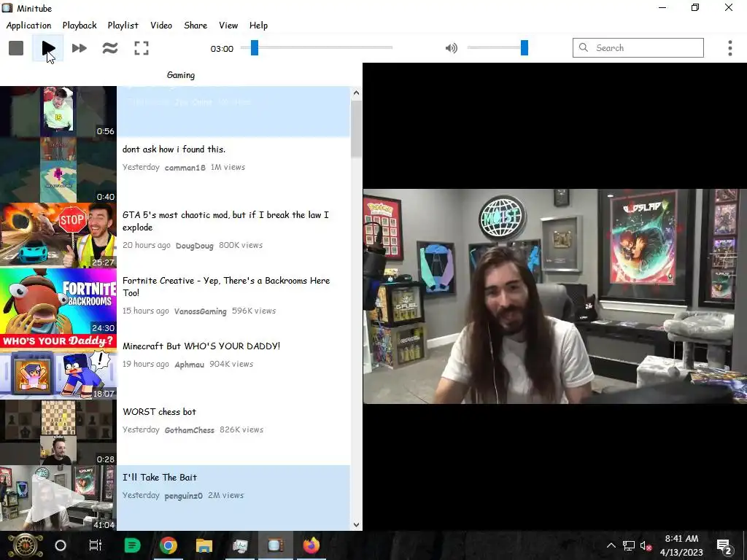The width and height of the screenshot is (747, 560).
Task: Skip to next video with double-arrow icon
Action: (79, 48)
